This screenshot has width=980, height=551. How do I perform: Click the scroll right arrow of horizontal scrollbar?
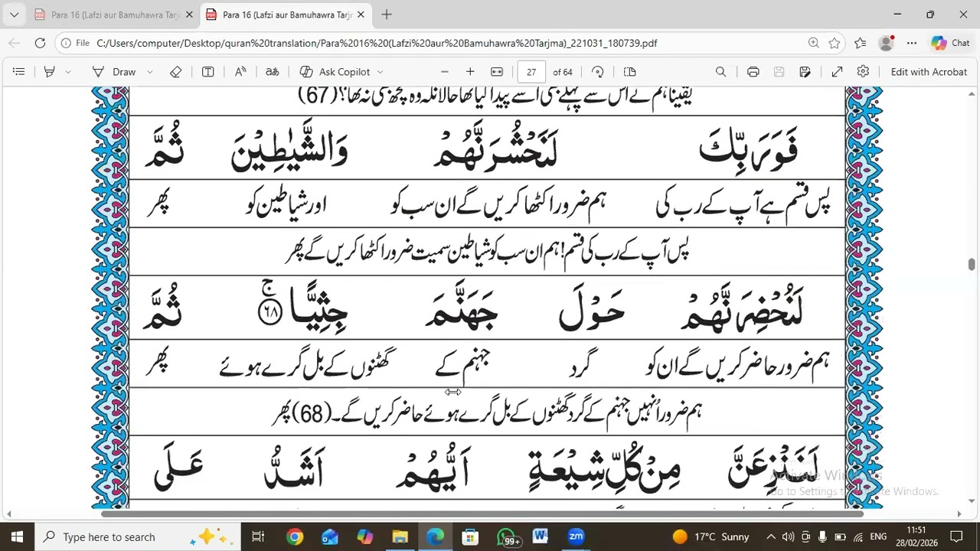coord(959,514)
